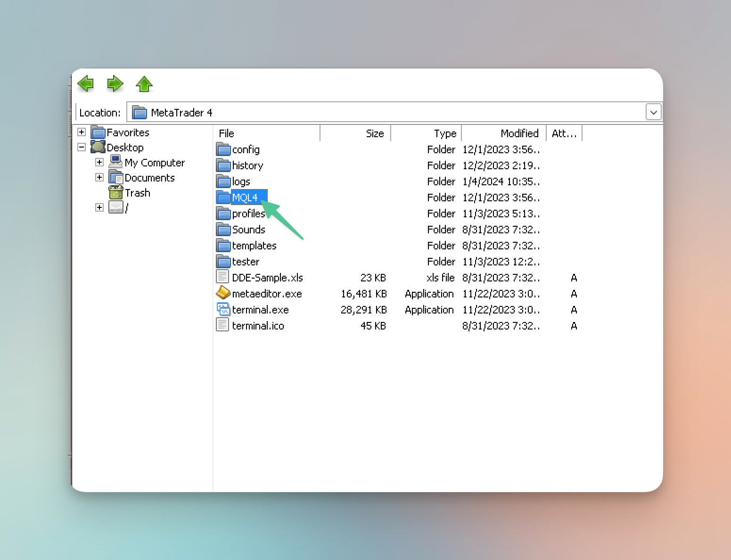Select the MQL4 folder icon
The image size is (731, 560).
pyautogui.click(x=223, y=198)
